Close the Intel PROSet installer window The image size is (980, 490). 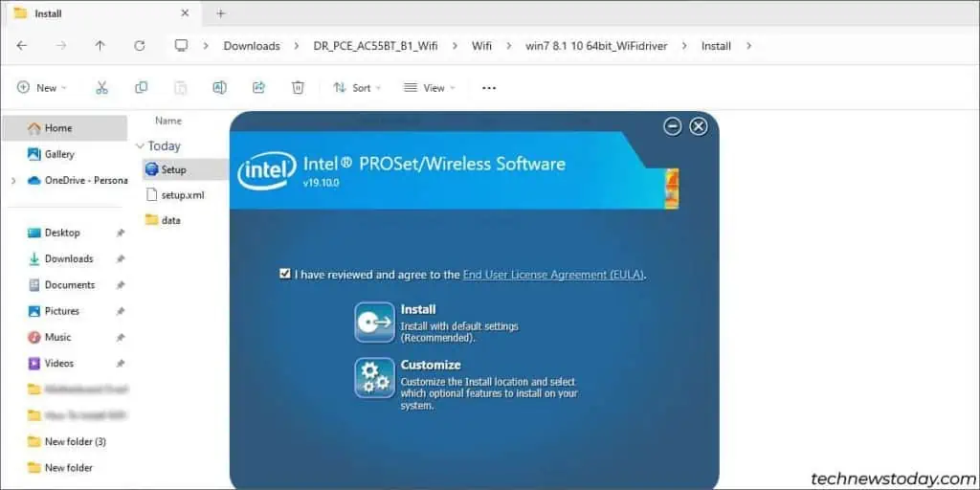coord(698,127)
